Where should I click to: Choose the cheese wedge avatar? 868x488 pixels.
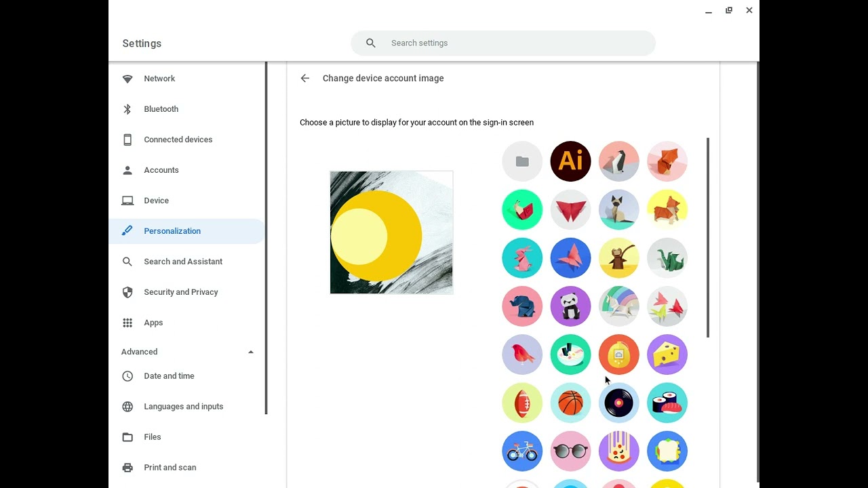(667, 354)
